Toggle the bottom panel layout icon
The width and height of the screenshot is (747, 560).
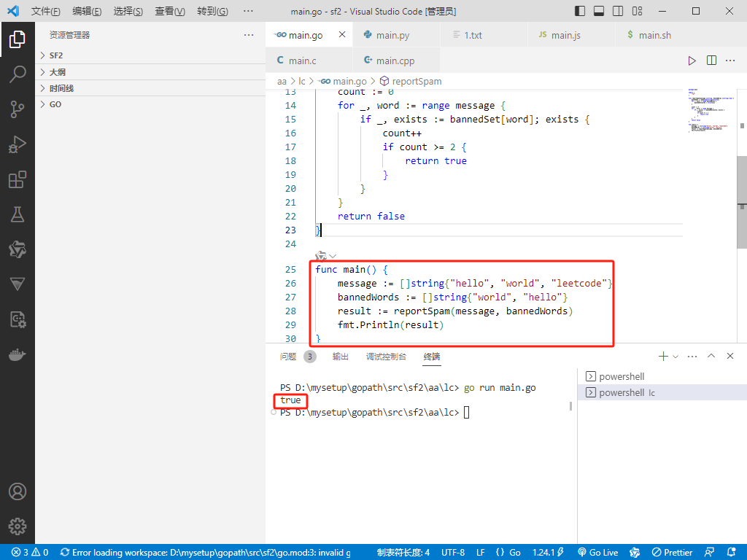[x=599, y=11]
